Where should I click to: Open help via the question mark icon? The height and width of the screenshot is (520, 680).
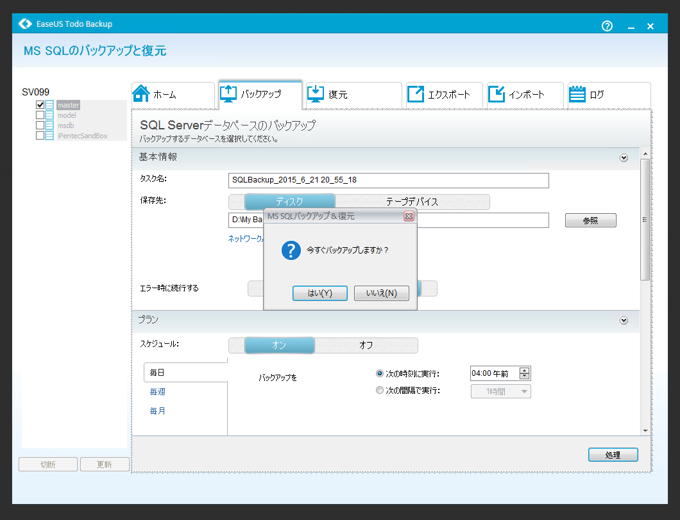(x=607, y=26)
